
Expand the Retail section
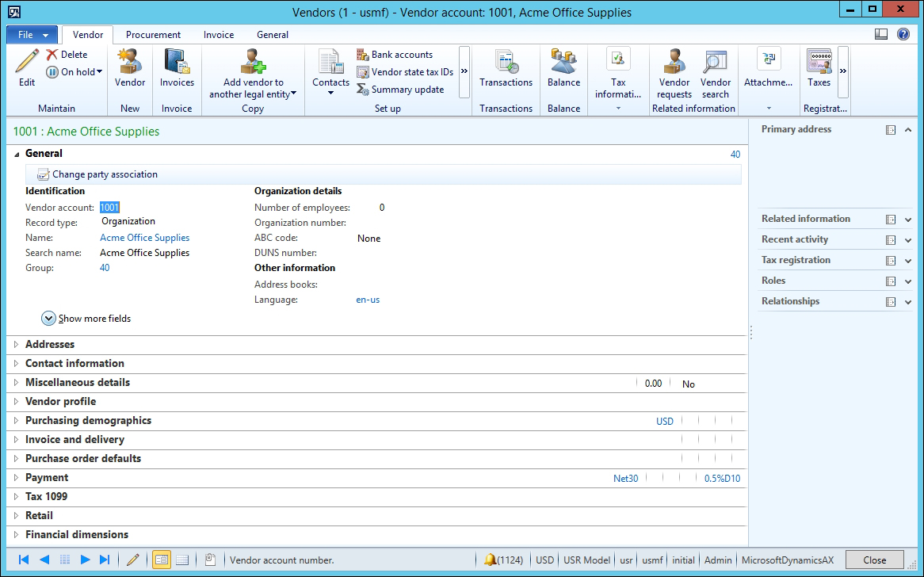17,515
